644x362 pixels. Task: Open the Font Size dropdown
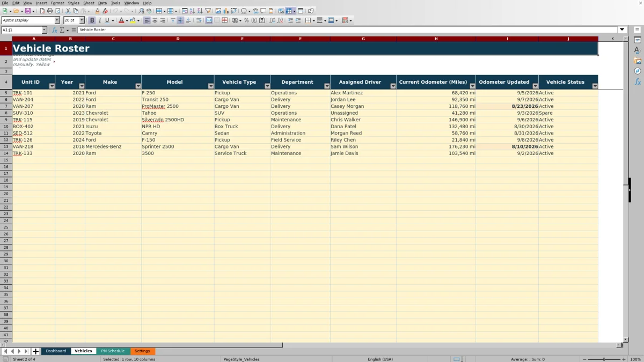pos(82,20)
